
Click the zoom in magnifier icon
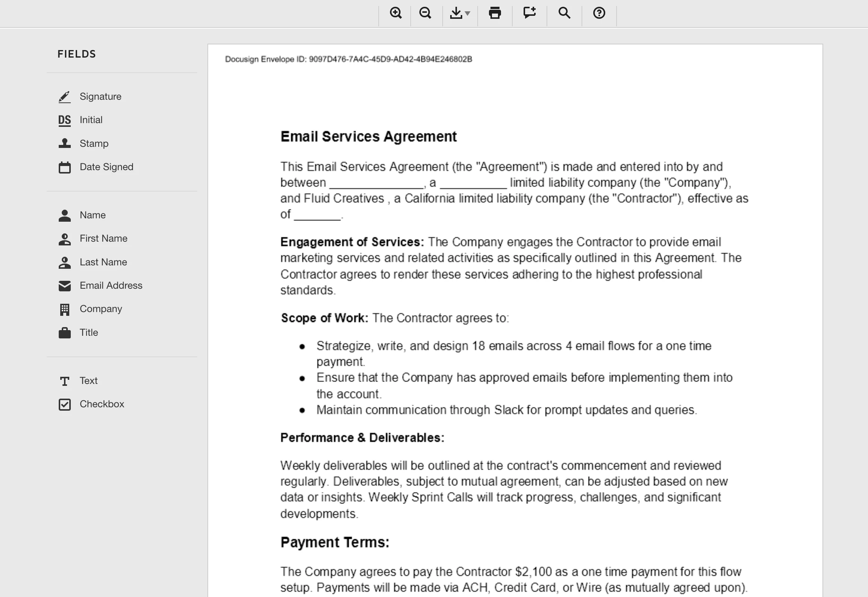pyautogui.click(x=395, y=13)
